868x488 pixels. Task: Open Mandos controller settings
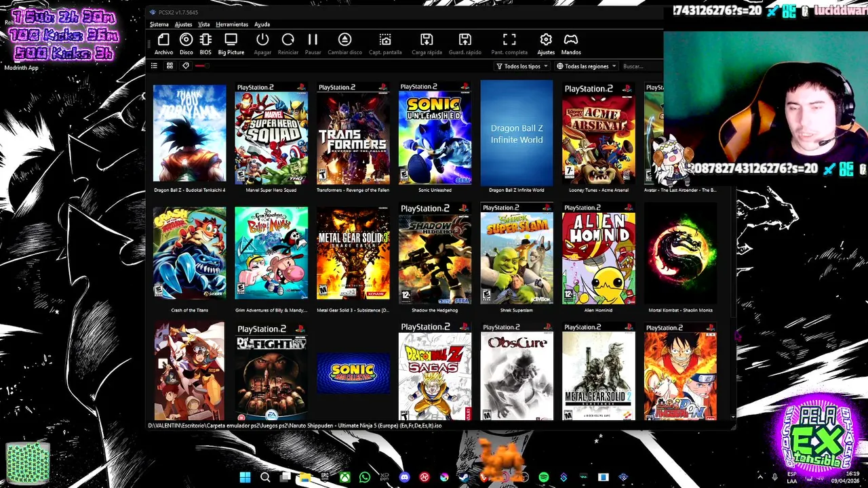pos(571,44)
